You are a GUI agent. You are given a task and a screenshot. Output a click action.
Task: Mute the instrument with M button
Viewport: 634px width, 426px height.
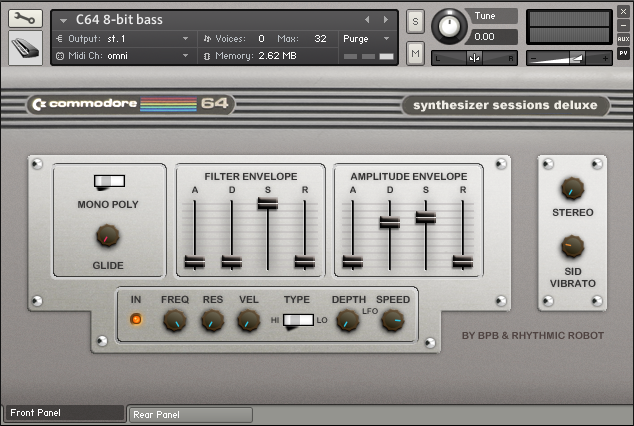click(415, 52)
